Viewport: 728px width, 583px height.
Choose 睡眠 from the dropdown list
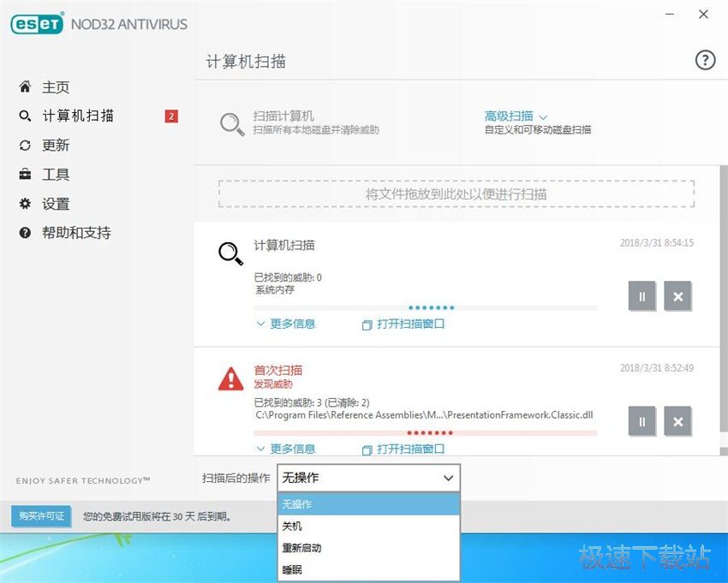[368, 569]
